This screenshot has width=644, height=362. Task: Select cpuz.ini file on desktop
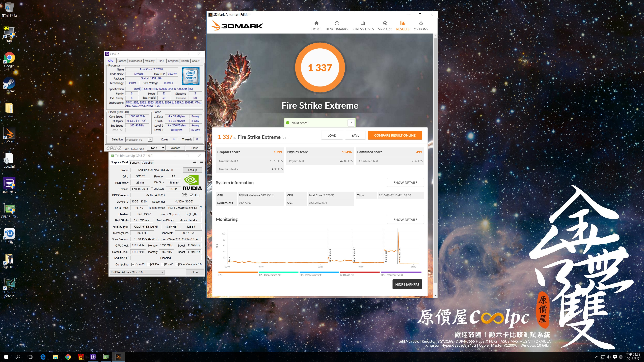(9, 160)
